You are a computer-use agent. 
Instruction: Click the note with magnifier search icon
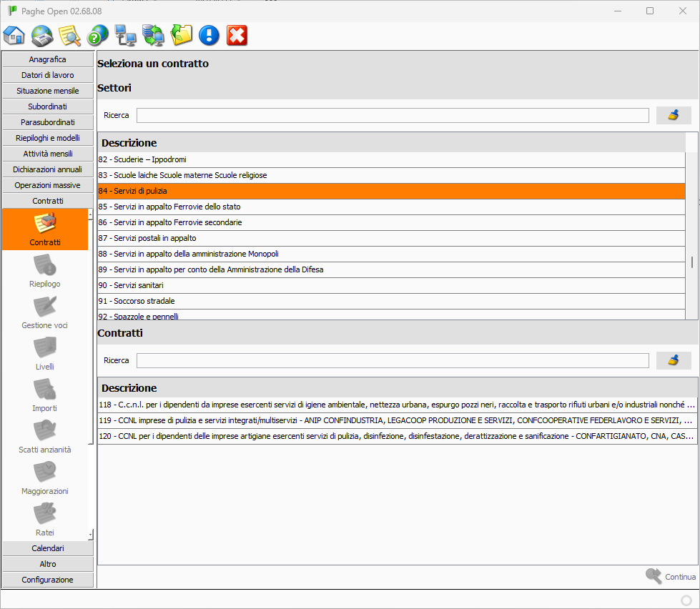pyautogui.click(x=69, y=35)
